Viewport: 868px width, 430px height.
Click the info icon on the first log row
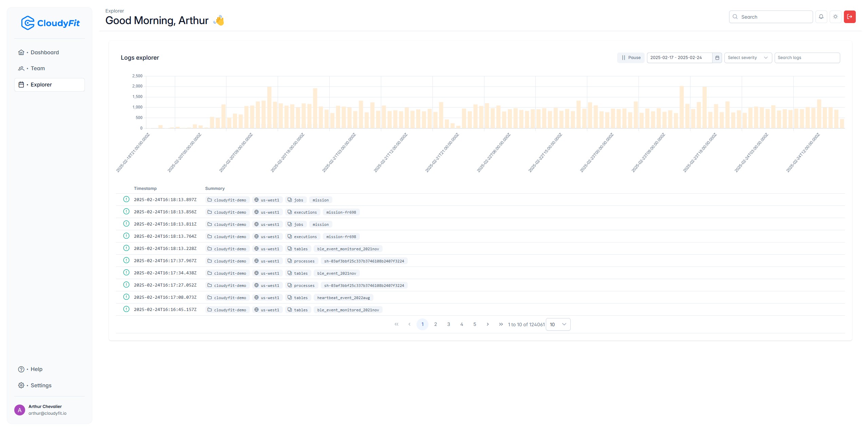point(126,199)
